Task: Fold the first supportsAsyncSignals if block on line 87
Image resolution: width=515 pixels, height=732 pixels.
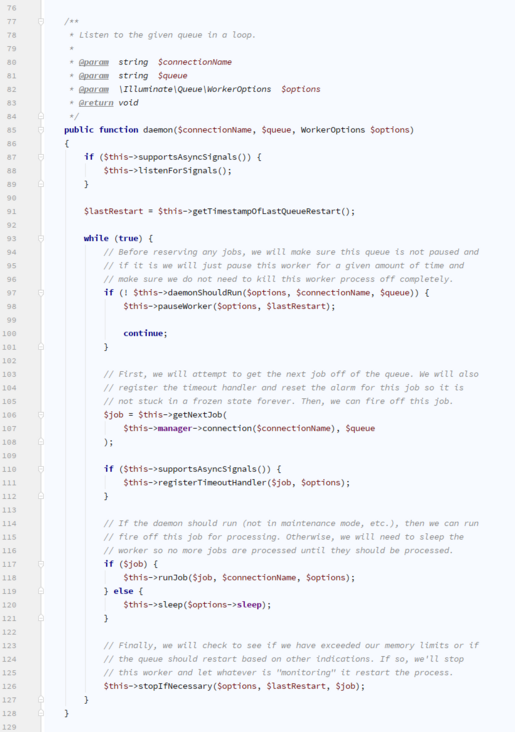Action: tap(41, 157)
